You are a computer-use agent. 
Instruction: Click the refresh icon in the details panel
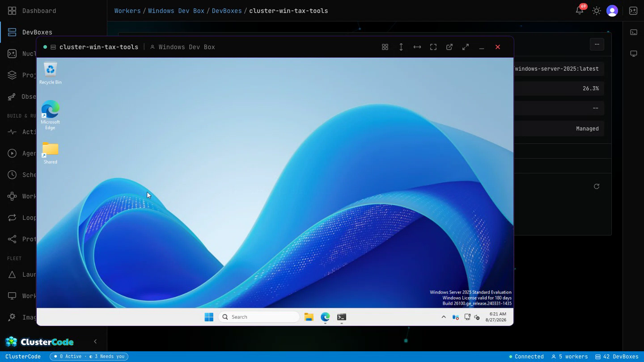coord(597,186)
